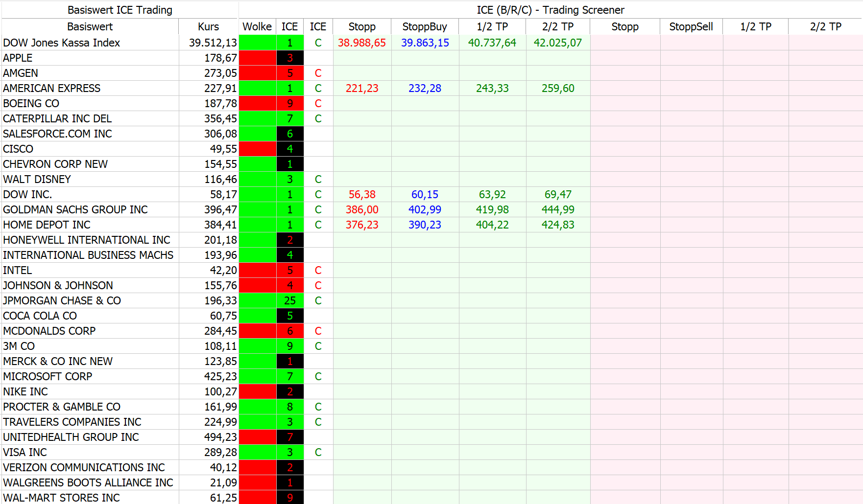Click Home Depot StoppBuy 390,23
The height and width of the screenshot is (504, 863).
click(425, 225)
